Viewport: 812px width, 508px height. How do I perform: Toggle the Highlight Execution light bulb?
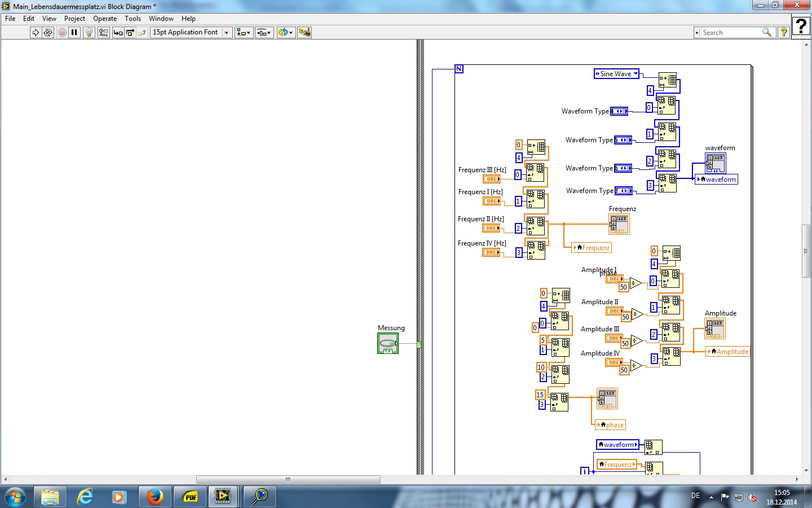pos(89,33)
